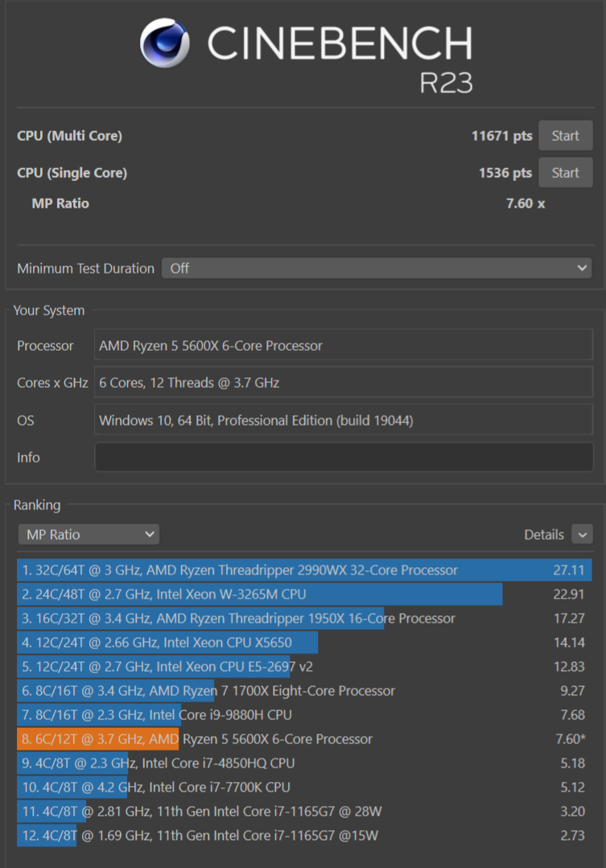Image resolution: width=606 pixels, height=868 pixels.
Task: Select the Threadripper 1950X ranking row
Action: 304,619
